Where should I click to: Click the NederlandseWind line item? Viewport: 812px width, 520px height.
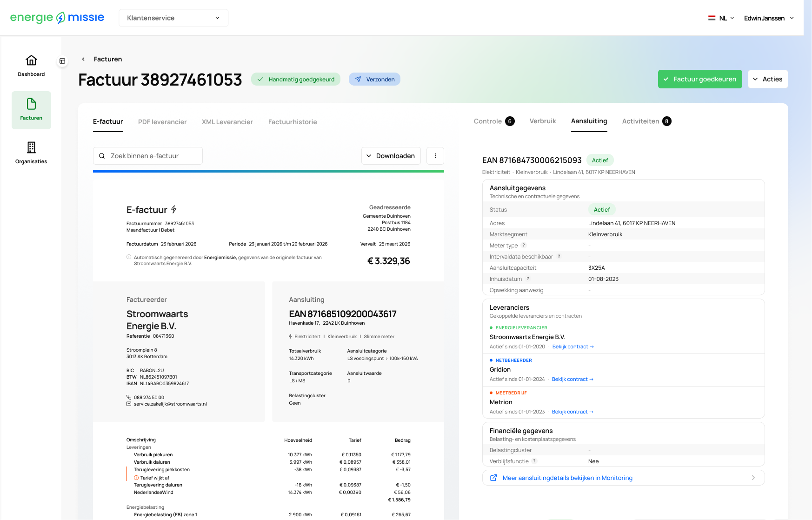tap(268, 492)
